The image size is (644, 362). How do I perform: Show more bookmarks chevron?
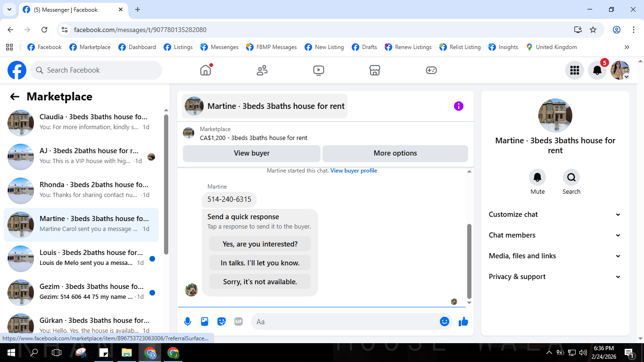point(627,47)
